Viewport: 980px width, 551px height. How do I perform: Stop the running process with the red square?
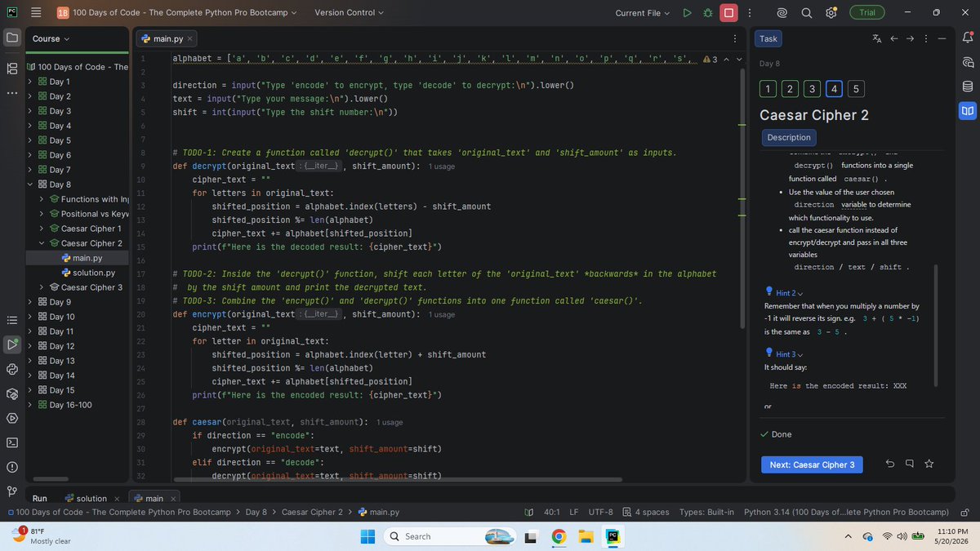coord(728,12)
